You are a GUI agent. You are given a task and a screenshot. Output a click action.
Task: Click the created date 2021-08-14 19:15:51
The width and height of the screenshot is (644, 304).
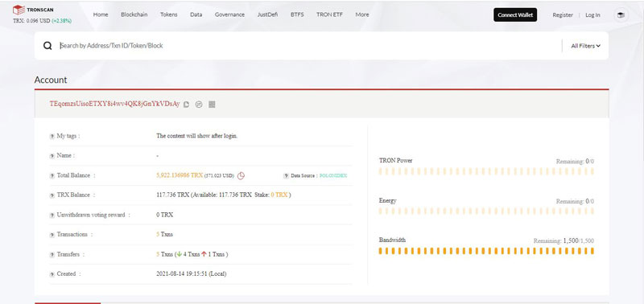coord(191,273)
